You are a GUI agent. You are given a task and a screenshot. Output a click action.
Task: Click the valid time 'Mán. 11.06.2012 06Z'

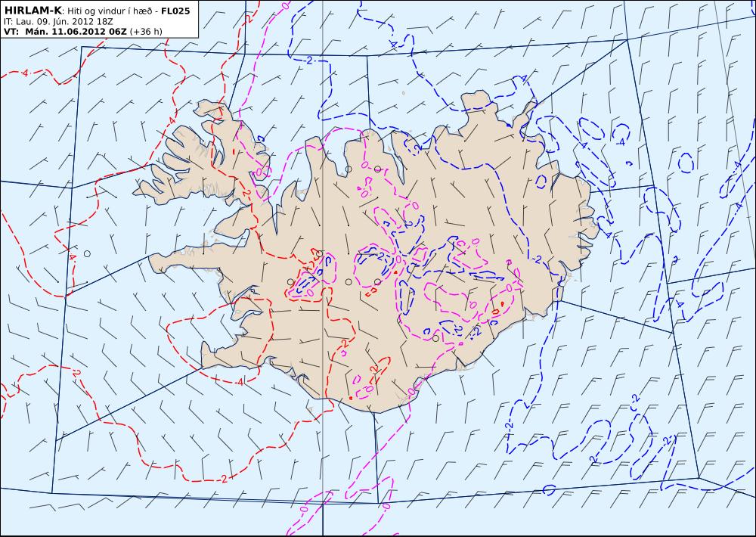76,32
